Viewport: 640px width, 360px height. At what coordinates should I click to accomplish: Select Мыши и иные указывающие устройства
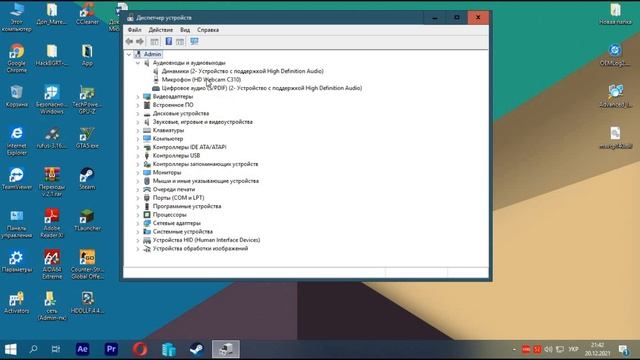coord(206,181)
